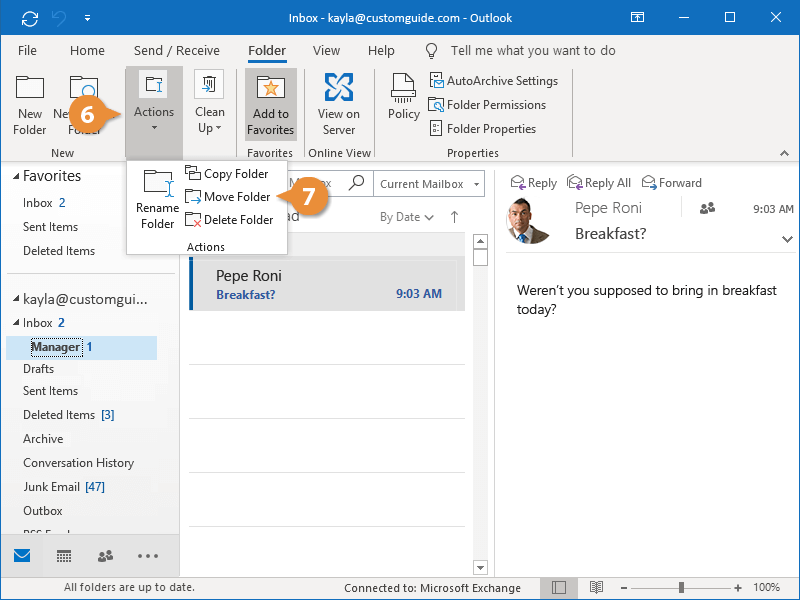Open the File tab

click(27, 51)
